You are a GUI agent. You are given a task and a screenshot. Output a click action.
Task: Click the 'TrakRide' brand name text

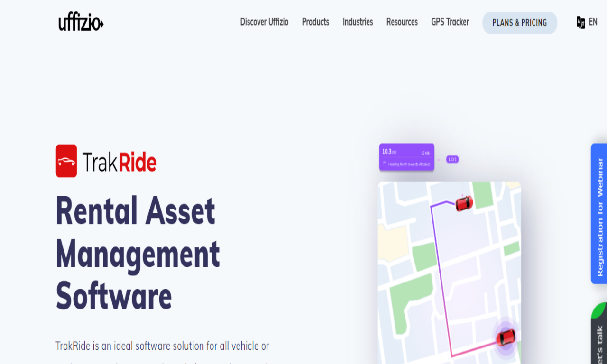coord(119,162)
